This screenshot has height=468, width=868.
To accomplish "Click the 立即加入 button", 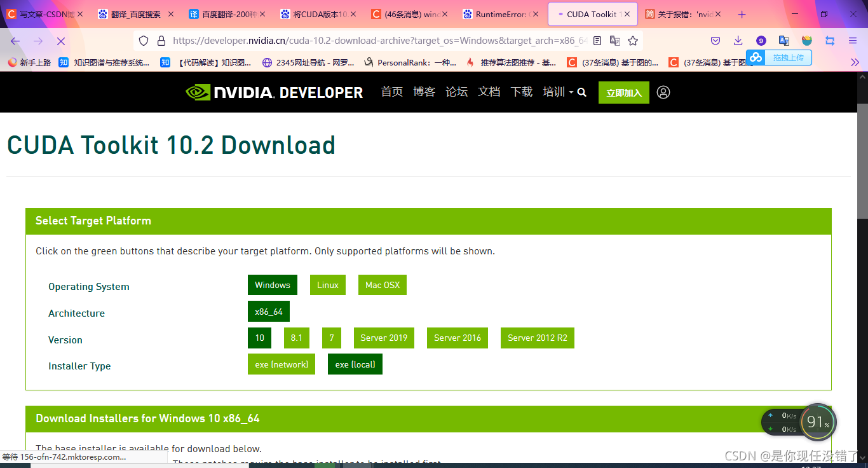I will (x=623, y=92).
